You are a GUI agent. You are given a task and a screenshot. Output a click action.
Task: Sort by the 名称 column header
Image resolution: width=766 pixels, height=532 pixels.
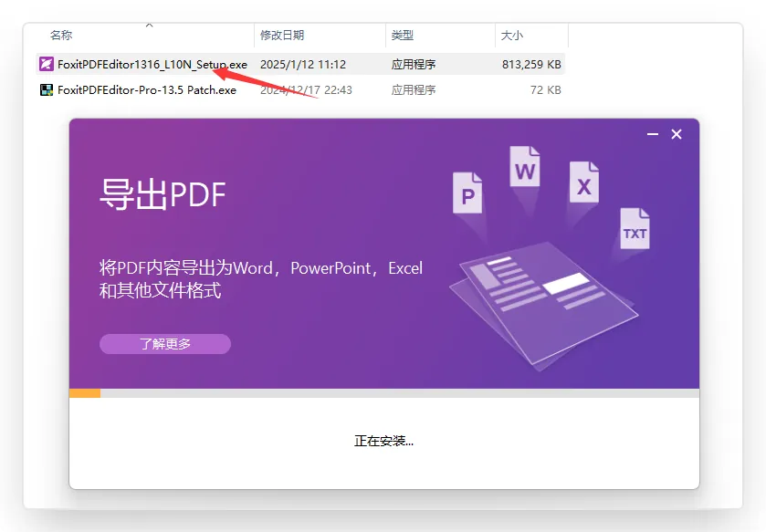coord(61,36)
